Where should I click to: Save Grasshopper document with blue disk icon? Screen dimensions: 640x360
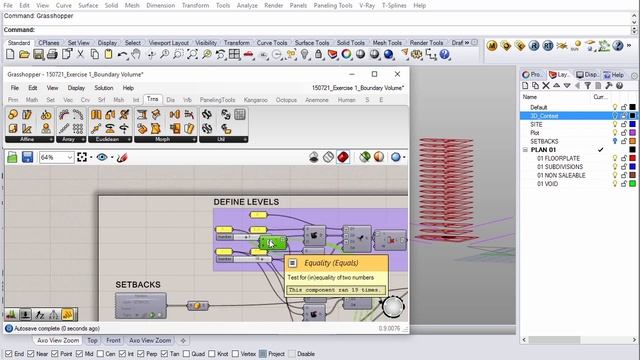[27, 157]
